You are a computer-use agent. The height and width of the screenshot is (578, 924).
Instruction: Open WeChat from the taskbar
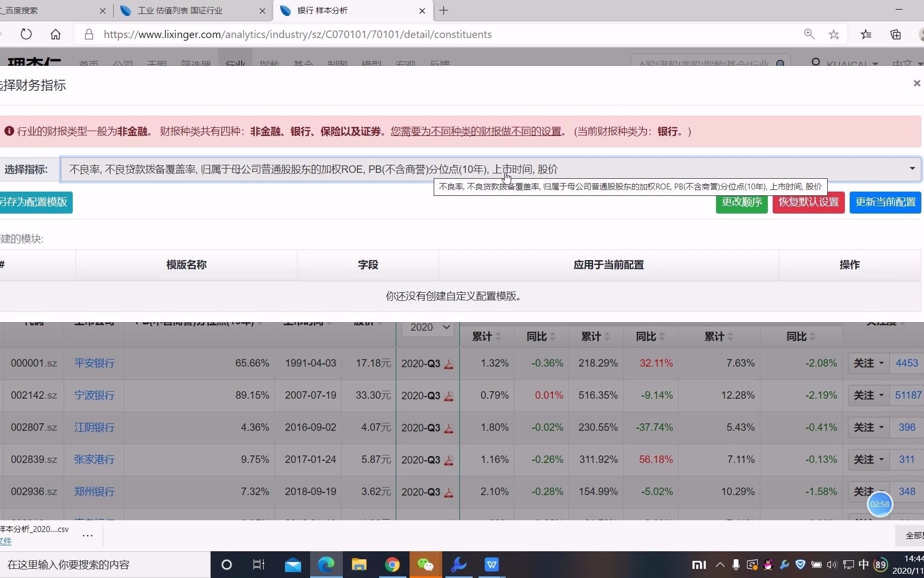[426, 565]
